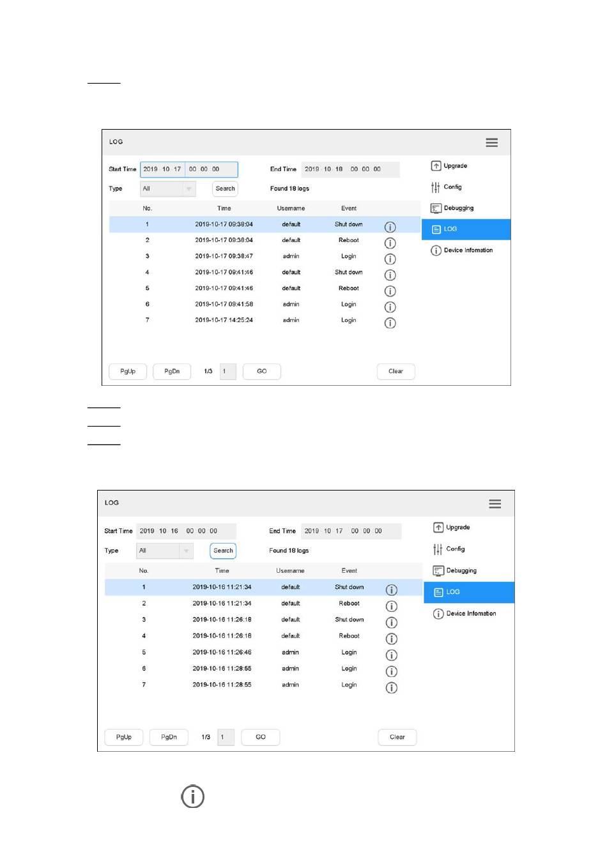Select log row 2019-10-16 11:26:46 admin Login
The image size is (607, 868).
pos(263,653)
